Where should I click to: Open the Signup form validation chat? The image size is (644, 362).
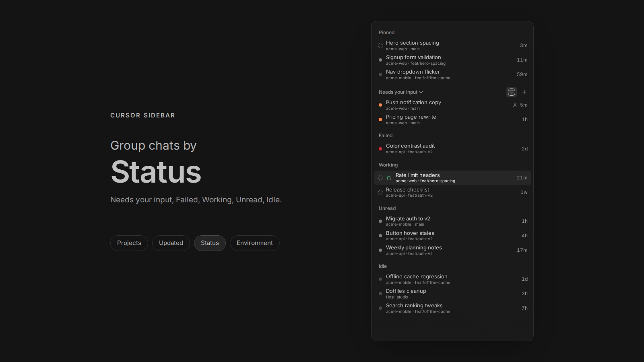tap(452, 60)
